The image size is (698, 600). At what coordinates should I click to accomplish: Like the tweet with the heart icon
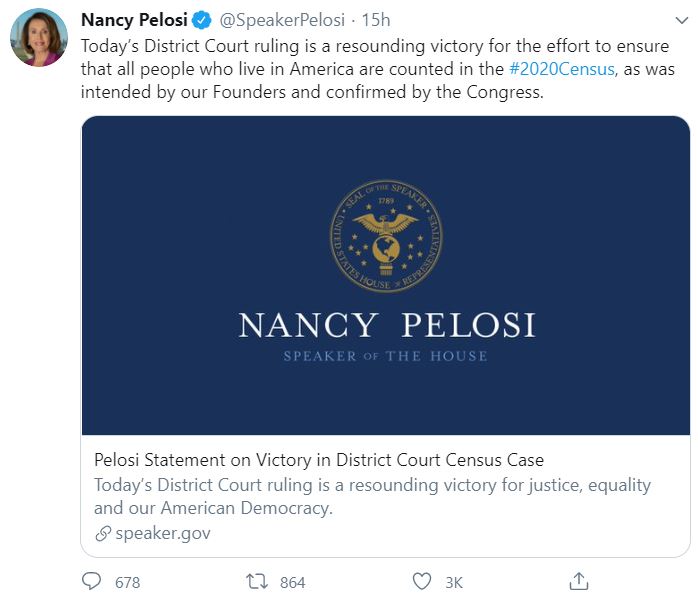pyautogui.click(x=422, y=581)
